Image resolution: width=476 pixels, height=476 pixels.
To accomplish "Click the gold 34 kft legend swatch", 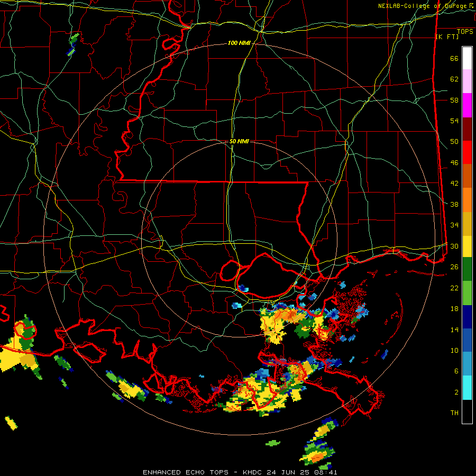I will point(467,224).
